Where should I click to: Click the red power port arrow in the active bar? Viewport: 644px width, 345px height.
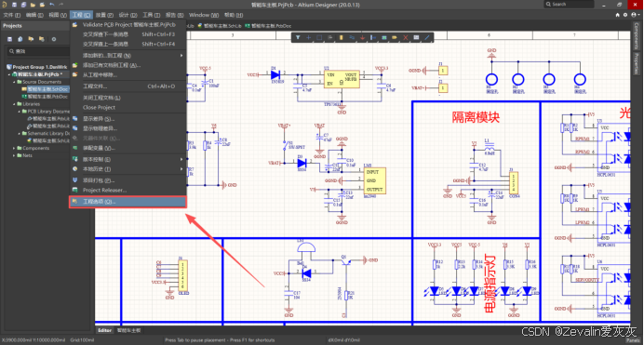(x=362, y=37)
